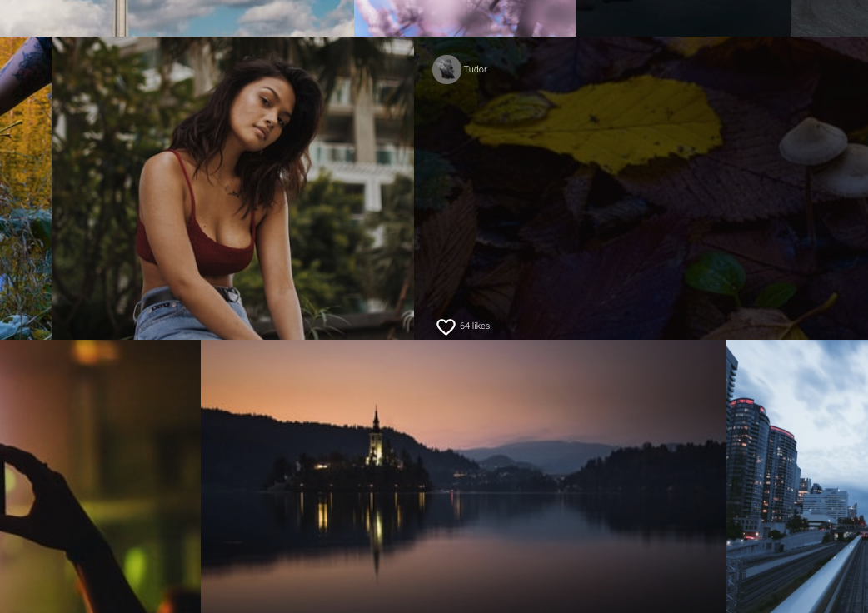Image resolution: width=868 pixels, height=613 pixels.
Task: Open the woman portrait photo
Action: (232, 188)
